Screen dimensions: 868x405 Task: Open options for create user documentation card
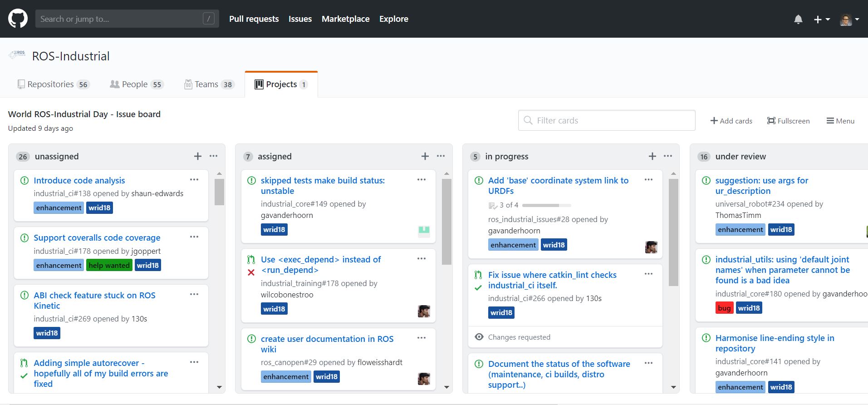422,338
